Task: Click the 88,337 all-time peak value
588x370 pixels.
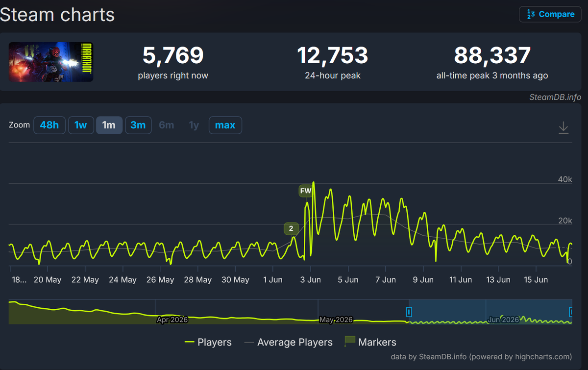Action: click(x=492, y=55)
